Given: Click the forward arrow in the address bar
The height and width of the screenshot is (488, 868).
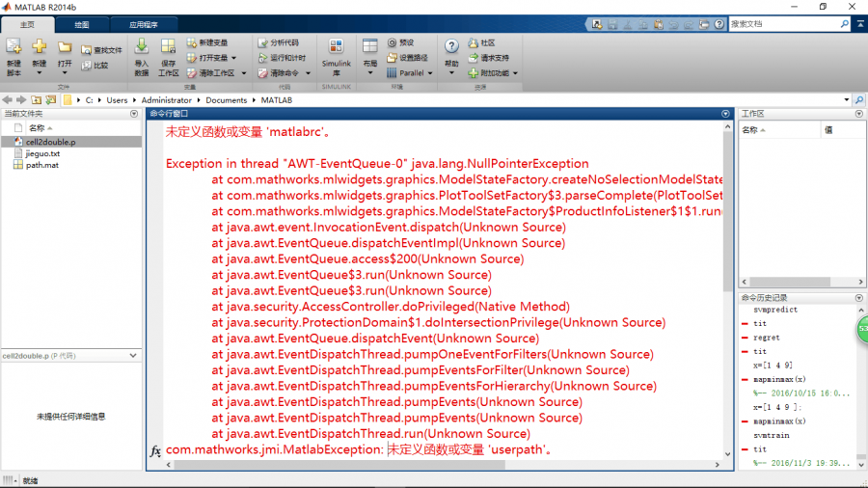Looking at the screenshot, I should (x=21, y=100).
